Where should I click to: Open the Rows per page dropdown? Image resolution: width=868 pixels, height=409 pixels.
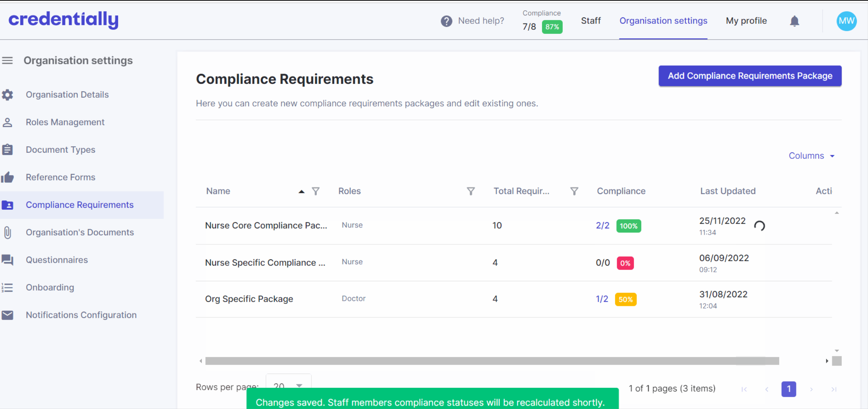click(x=288, y=386)
